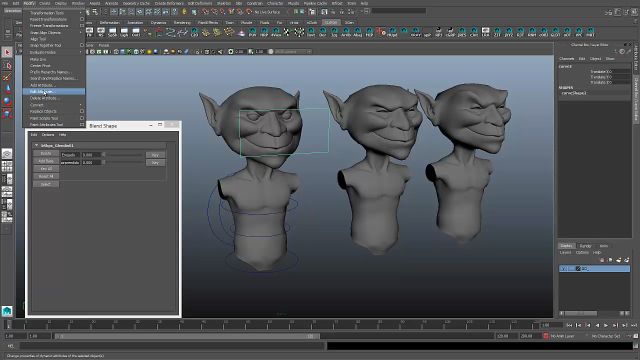Toggle make selected object live magnet
640x360 pixels.
249,12
